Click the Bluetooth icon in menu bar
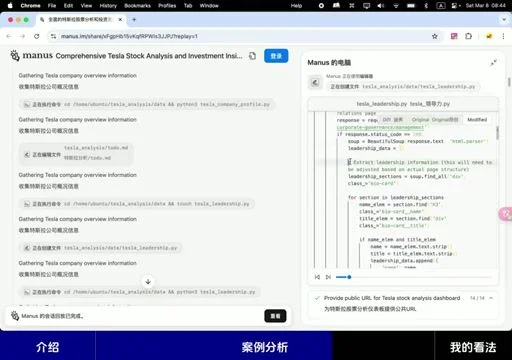Viewport: 512px width, 360px height. click(426, 6)
